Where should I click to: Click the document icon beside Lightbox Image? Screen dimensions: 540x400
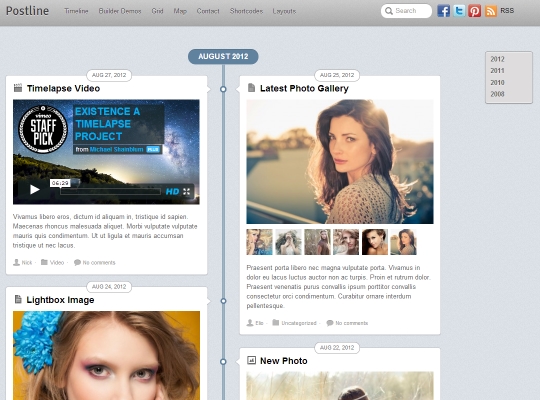click(18, 299)
